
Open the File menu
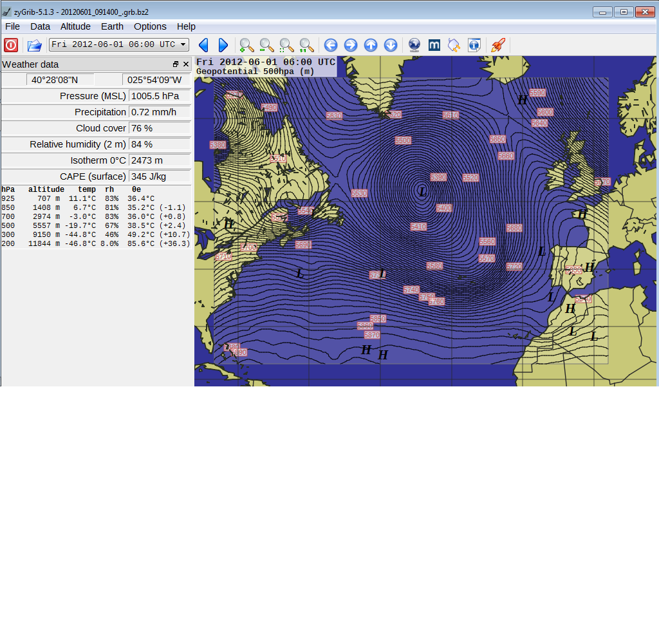12,26
